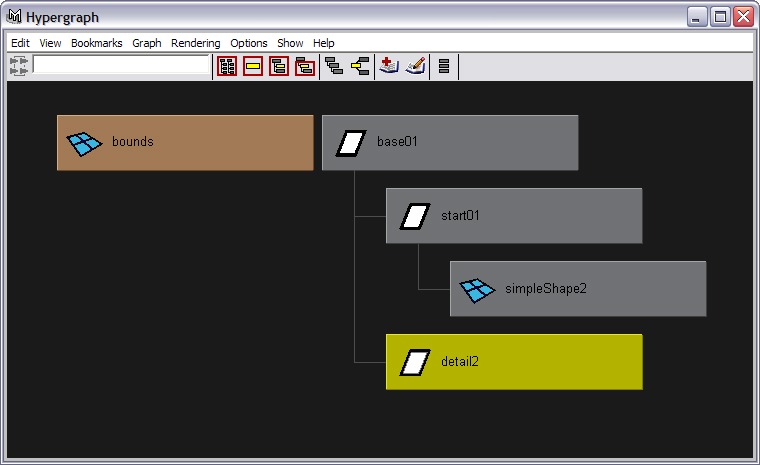760x465 pixels.
Task: Close the Hypergraph window
Action: pos(744,16)
